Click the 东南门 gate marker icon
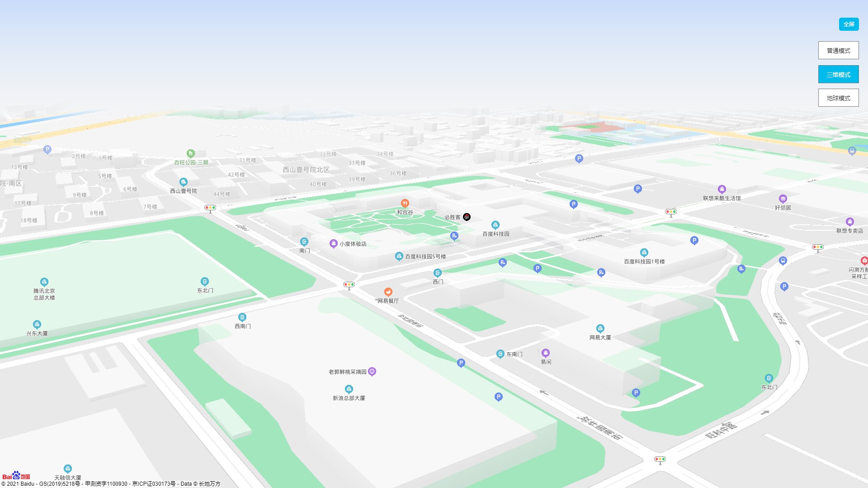Image resolution: width=868 pixels, height=488 pixels. click(x=500, y=354)
